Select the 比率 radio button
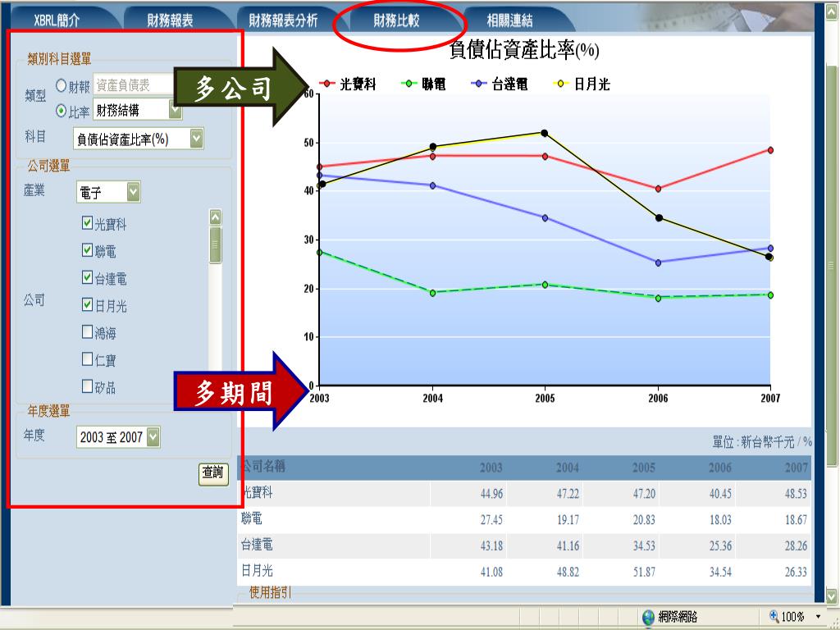840x630 pixels. [x=61, y=111]
